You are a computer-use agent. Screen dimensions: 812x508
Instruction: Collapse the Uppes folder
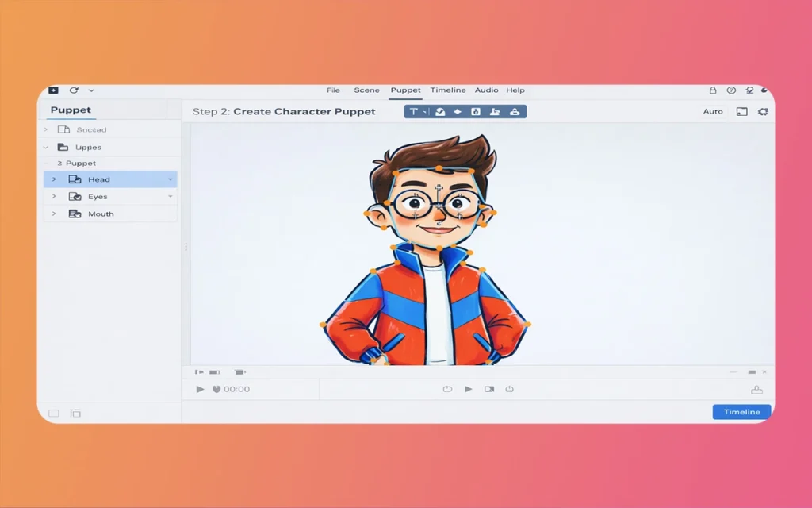(x=46, y=148)
